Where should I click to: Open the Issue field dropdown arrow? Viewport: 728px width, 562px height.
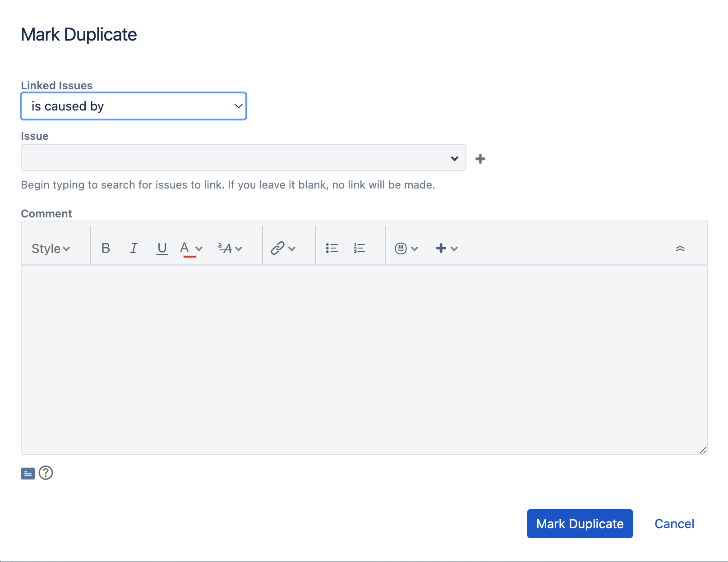click(x=455, y=158)
